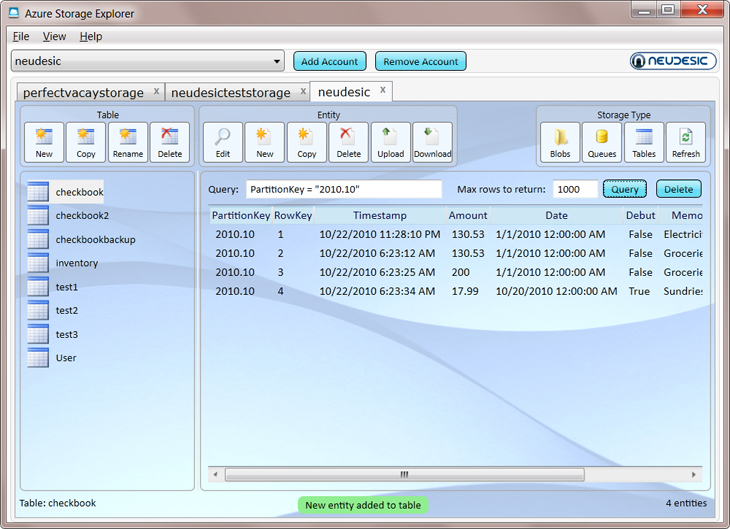Focus the Max rows to return field

pos(575,189)
